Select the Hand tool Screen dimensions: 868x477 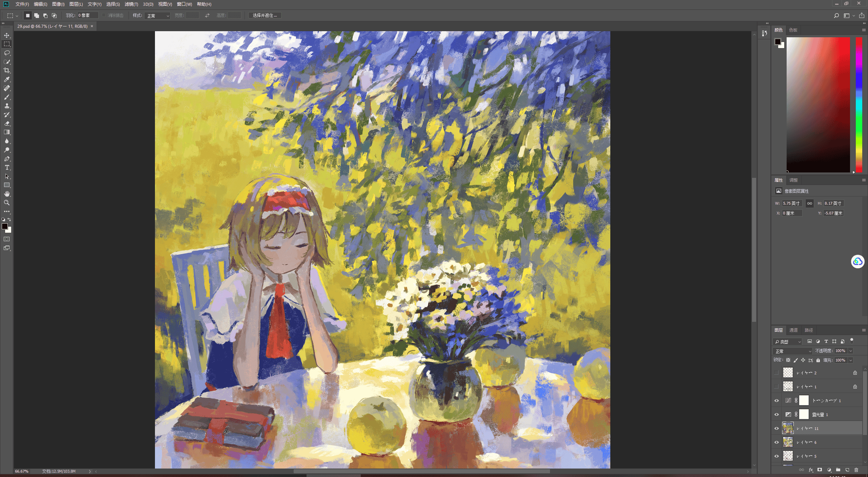(7, 194)
